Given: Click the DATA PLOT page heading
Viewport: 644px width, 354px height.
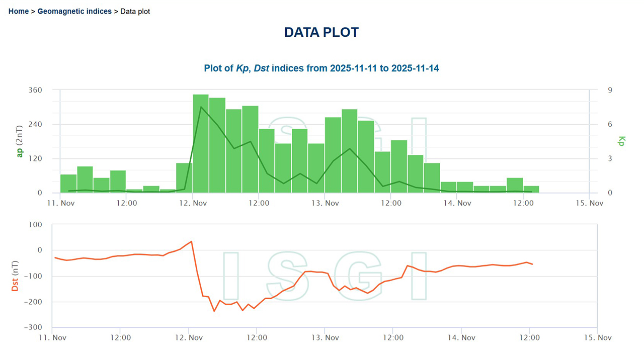Looking at the screenshot, I should click(x=321, y=32).
